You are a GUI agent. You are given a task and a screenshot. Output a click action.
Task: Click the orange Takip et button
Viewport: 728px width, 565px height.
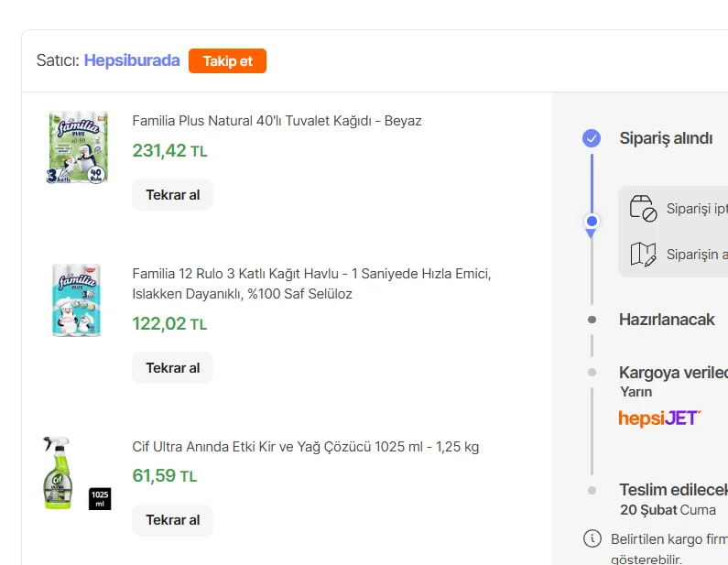[227, 60]
